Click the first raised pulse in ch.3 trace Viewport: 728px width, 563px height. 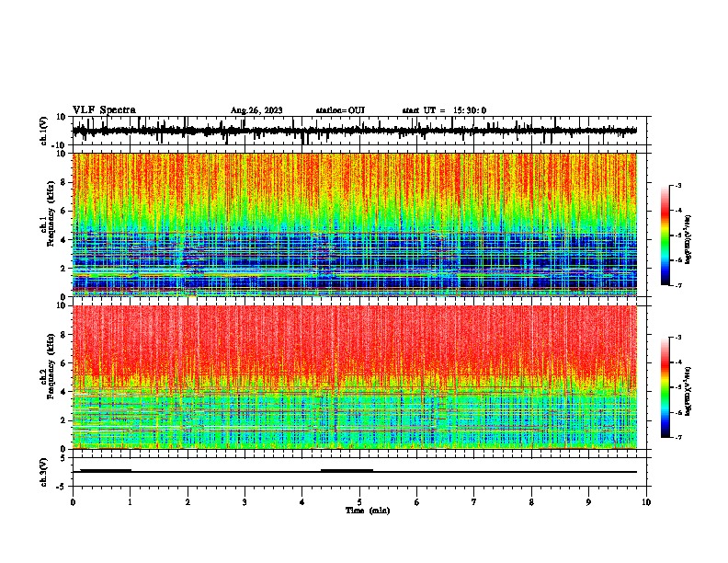pos(106,470)
